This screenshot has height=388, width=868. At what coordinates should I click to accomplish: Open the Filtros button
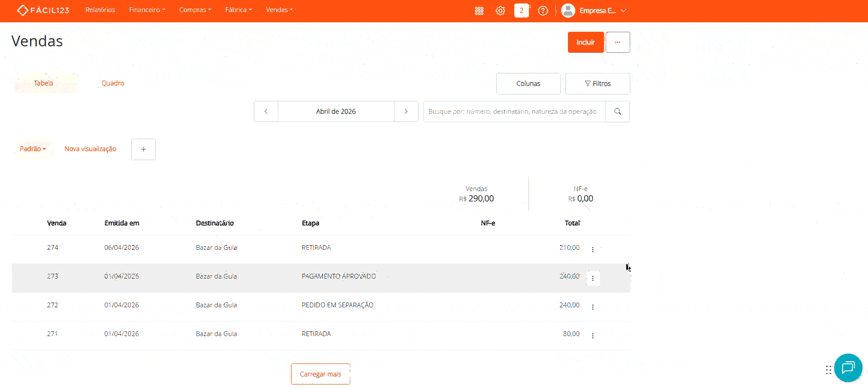pos(598,84)
